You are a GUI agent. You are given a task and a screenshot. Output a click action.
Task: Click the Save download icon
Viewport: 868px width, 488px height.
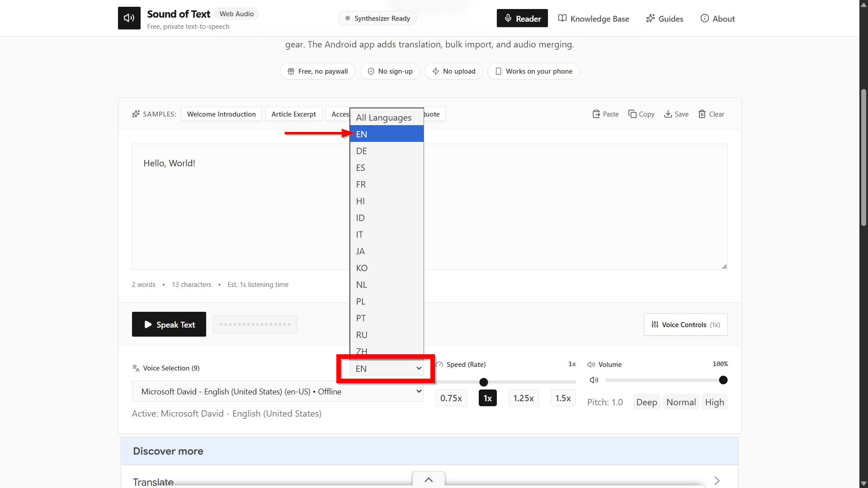click(x=668, y=114)
